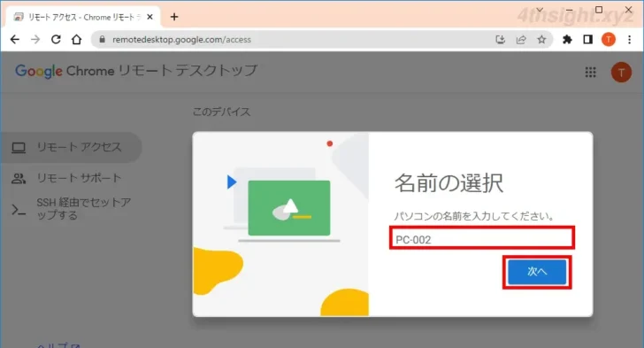Image resolution: width=644 pixels, height=348 pixels.
Task: Click the パソコンの名前を入力してください text
Action: pos(474,216)
